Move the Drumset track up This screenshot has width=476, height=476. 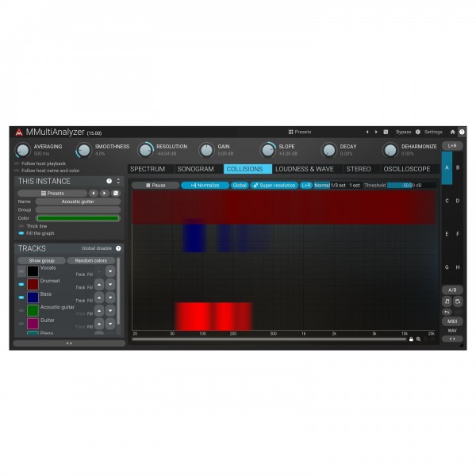pos(99,285)
